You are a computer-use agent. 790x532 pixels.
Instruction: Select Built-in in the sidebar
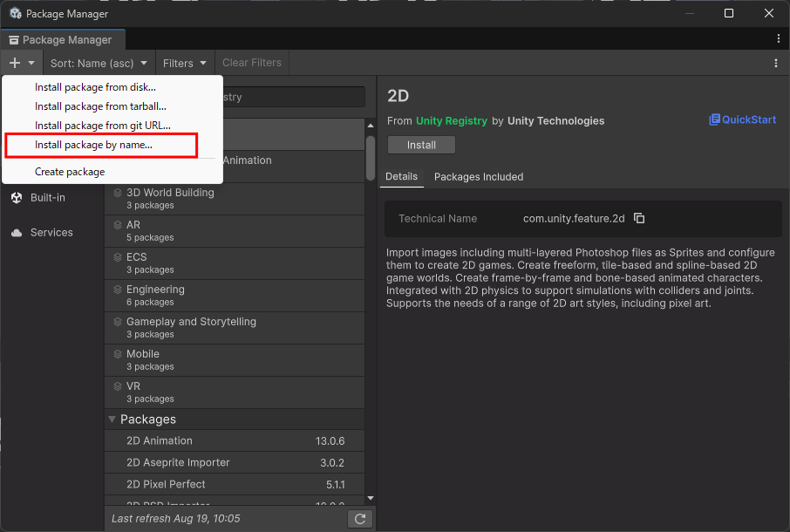[47, 197]
